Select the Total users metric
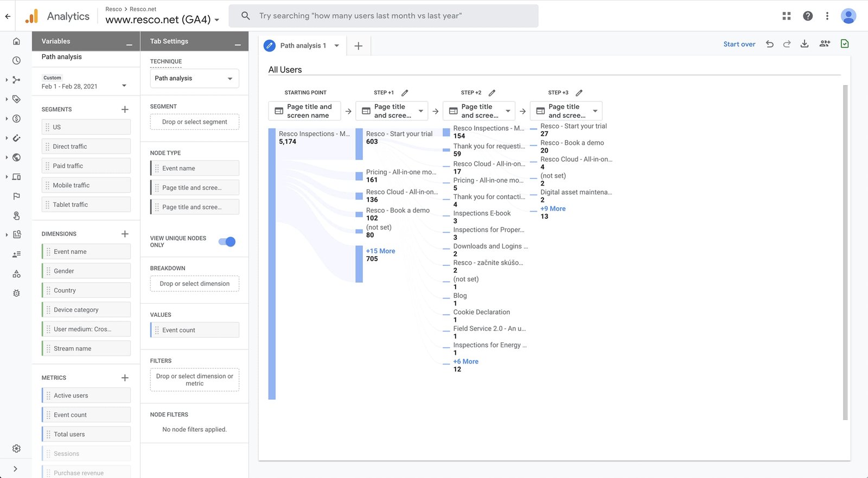 pyautogui.click(x=86, y=434)
